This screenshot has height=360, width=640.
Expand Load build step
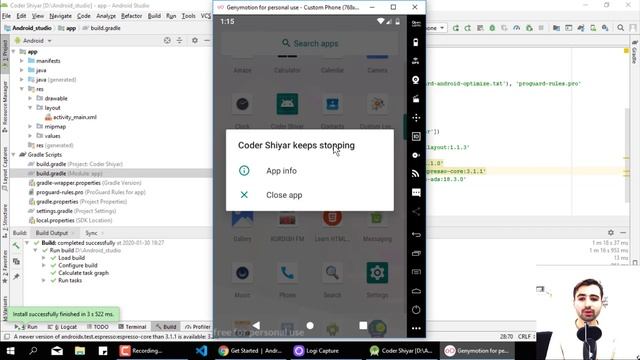click(44, 258)
